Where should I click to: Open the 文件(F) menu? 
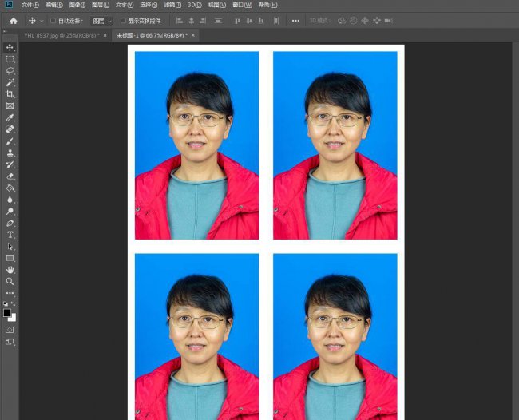coord(30,5)
